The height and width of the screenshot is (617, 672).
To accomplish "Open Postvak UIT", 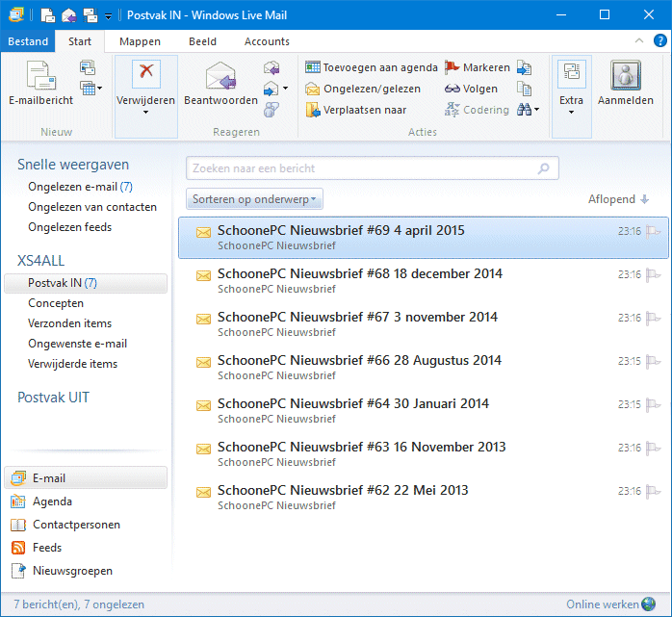I will pos(53,398).
